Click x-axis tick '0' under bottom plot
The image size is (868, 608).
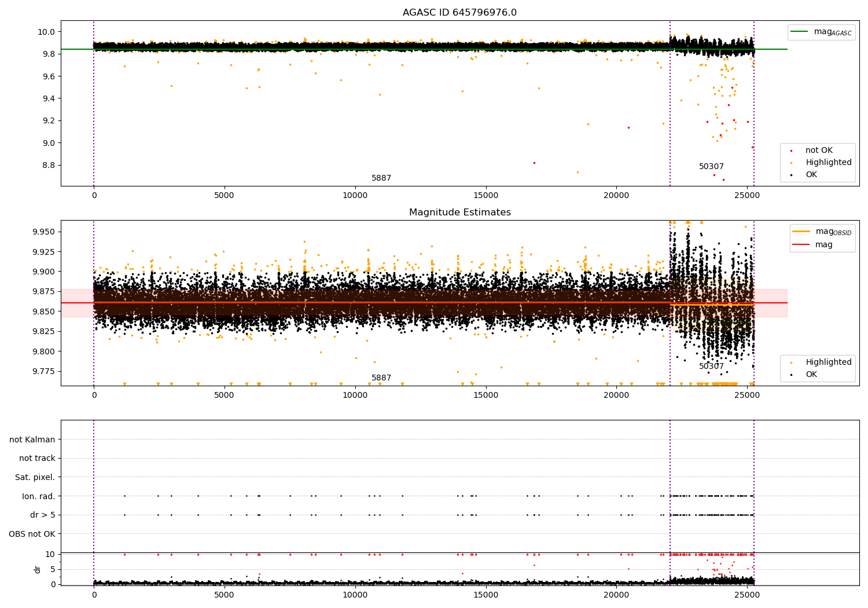(94, 595)
